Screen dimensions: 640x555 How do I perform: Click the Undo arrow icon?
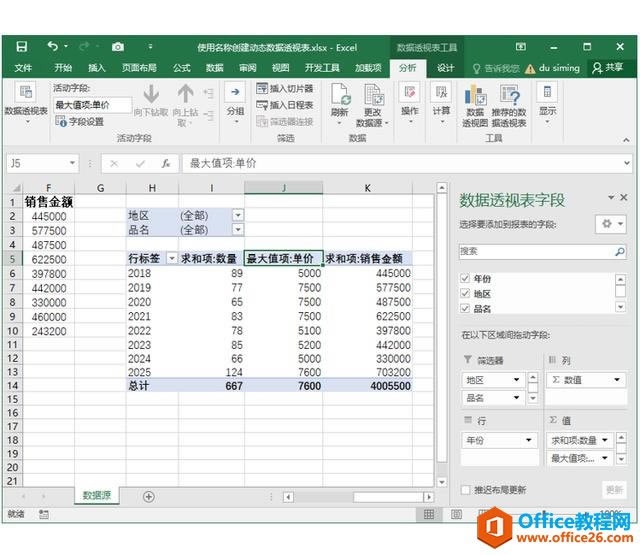tap(53, 46)
